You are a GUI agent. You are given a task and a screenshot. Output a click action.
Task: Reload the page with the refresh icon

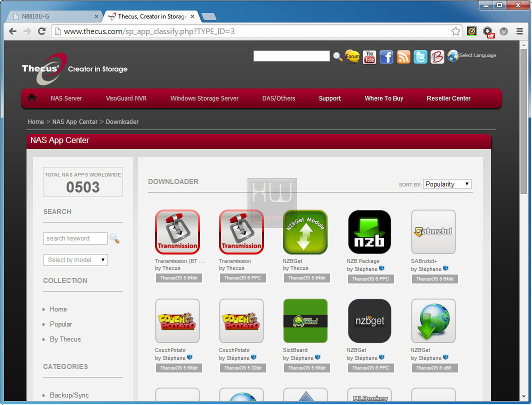pyautogui.click(x=41, y=31)
